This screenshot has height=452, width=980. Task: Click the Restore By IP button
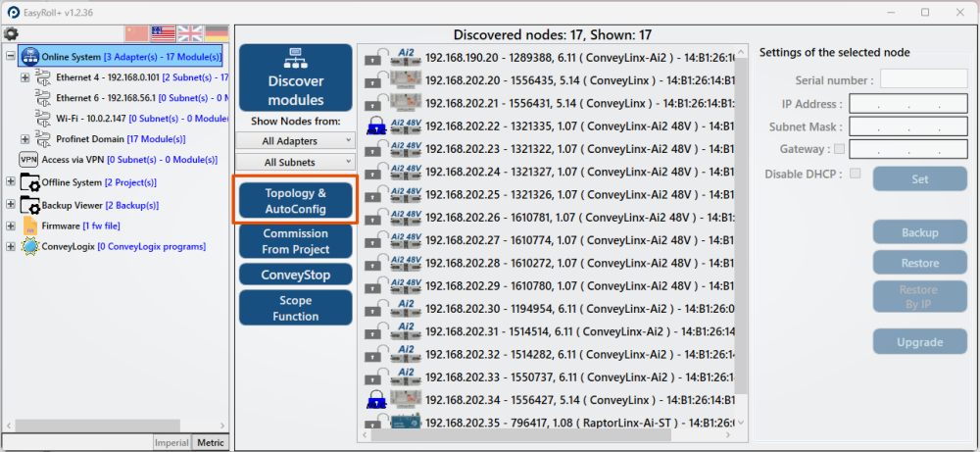(x=920, y=297)
